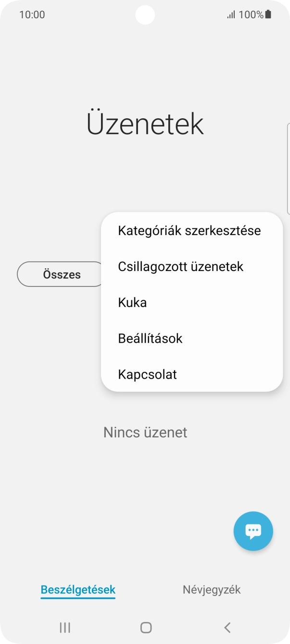Select Beállítások menu entry
The width and height of the screenshot is (290, 644).
(150, 338)
